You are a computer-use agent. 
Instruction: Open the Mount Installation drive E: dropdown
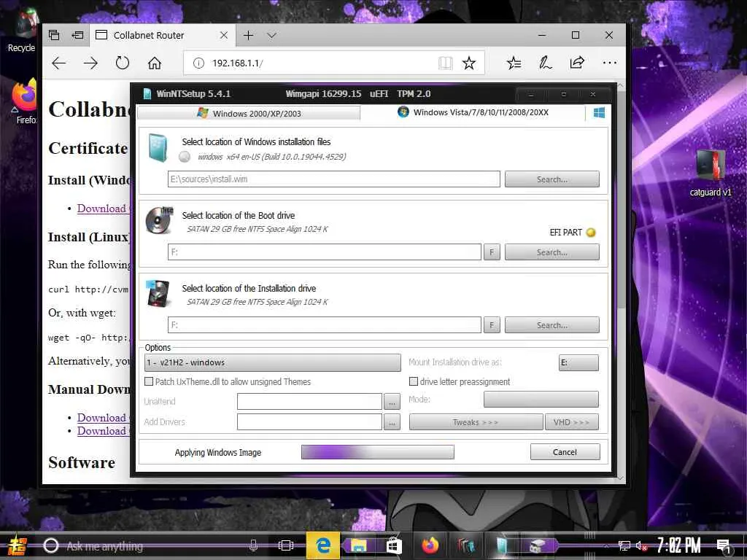tap(578, 362)
